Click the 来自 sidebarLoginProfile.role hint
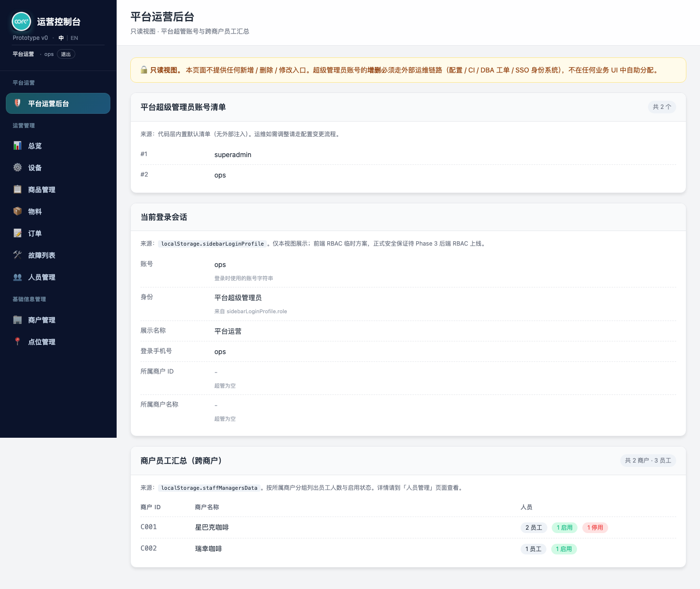The image size is (700, 589). [x=251, y=311]
